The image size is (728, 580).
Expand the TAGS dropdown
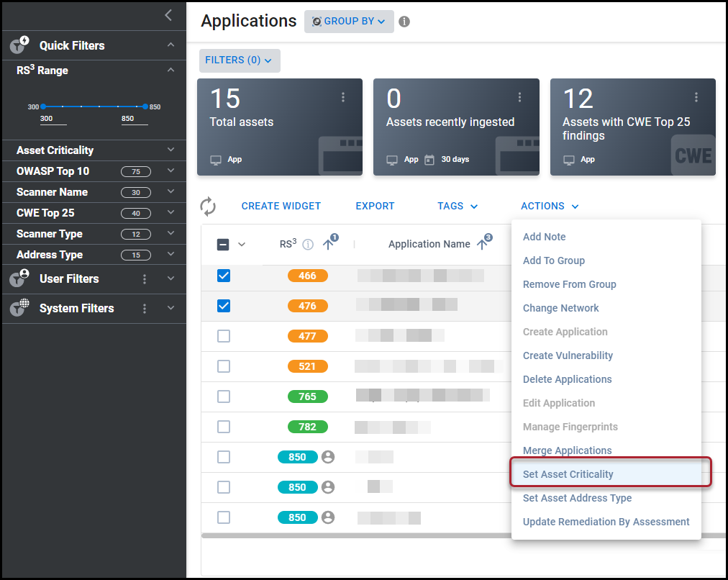(x=458, y=206)
